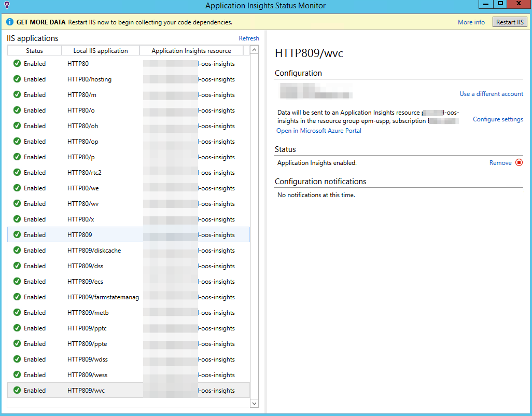Image resolution: width=532 pixels, height=416 pixels.
Task: Click Use a different account
Action: pyautogui.click(x=491, y=94)
